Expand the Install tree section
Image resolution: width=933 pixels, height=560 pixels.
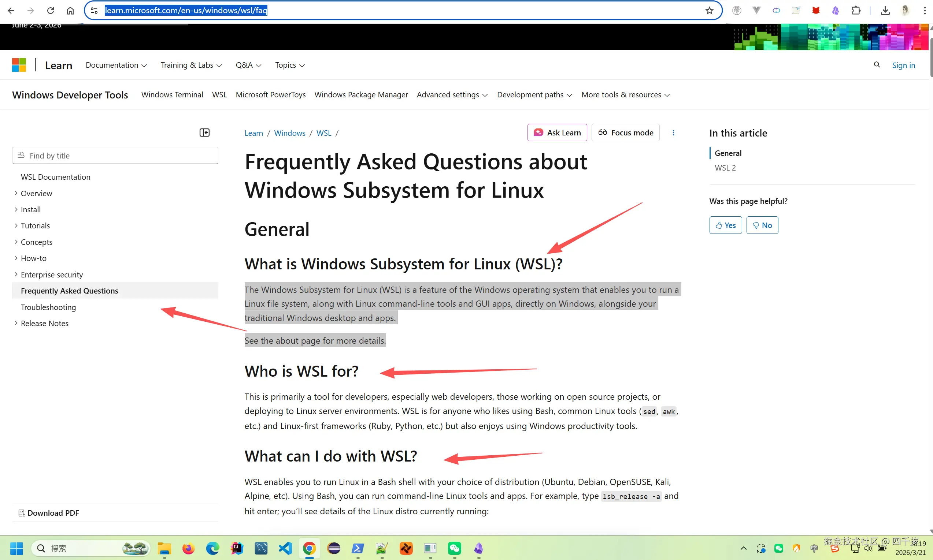pyautogui.click(x=30, y=209)
